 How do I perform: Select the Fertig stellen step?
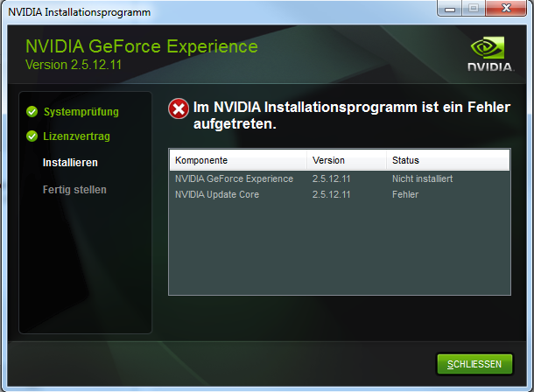(x=74, y=190)
